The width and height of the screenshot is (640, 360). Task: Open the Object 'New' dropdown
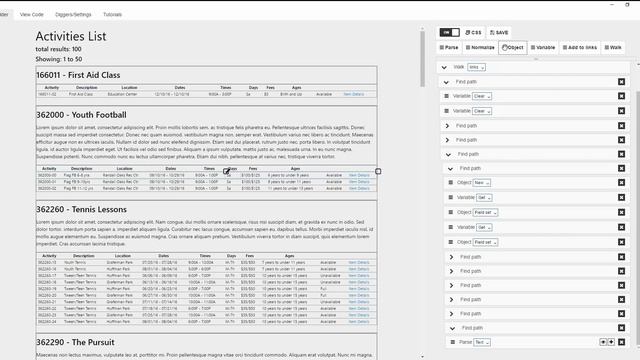[482, 183]
